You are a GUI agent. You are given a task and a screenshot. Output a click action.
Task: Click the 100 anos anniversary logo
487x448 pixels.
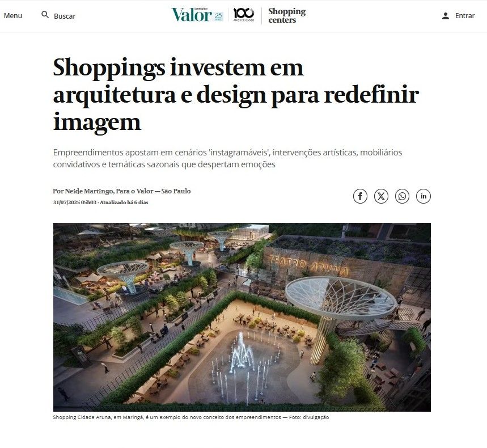pyautogui.click(x=244, y=15)
